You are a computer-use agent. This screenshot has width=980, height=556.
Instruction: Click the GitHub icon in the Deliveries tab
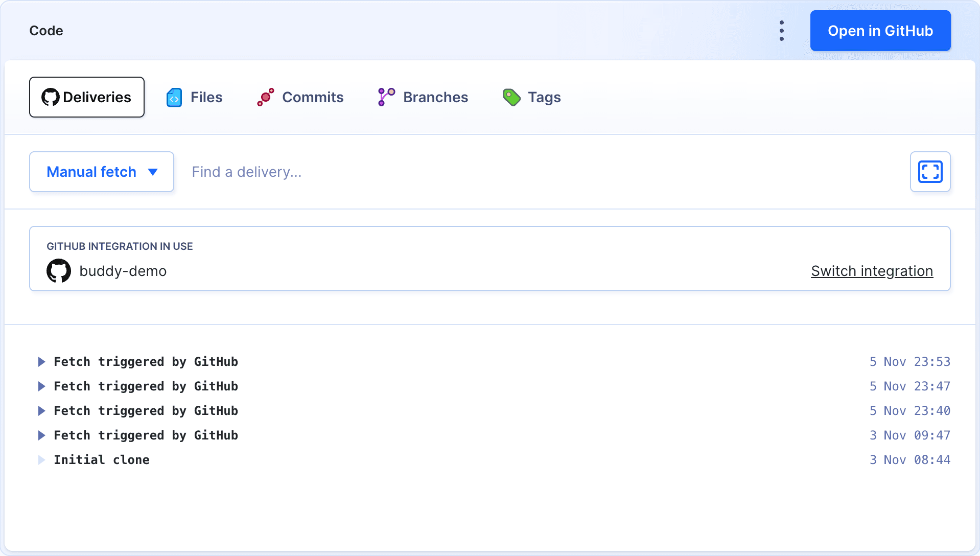click(51, 97)
